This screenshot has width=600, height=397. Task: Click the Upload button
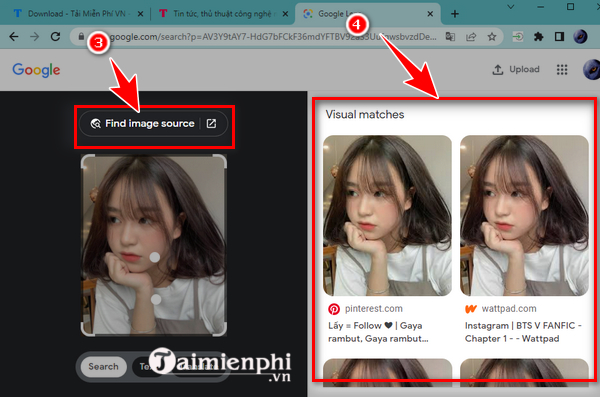click(x=516, y=70)
